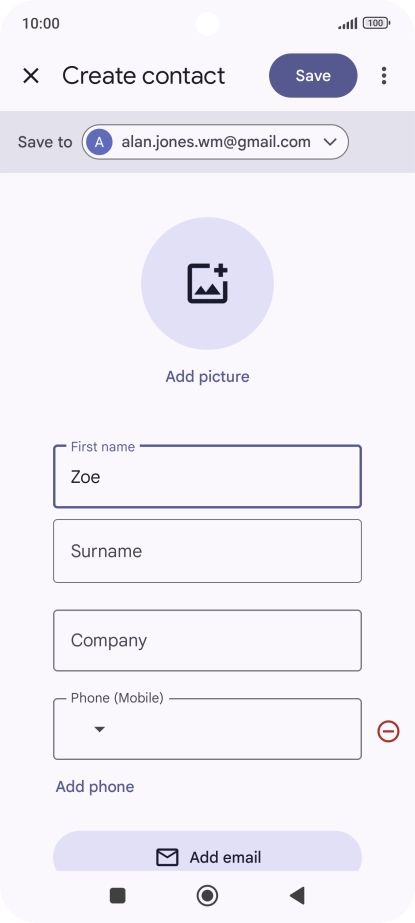
Task: Expand the Save to account chevron
Action: tap(330, 142)
